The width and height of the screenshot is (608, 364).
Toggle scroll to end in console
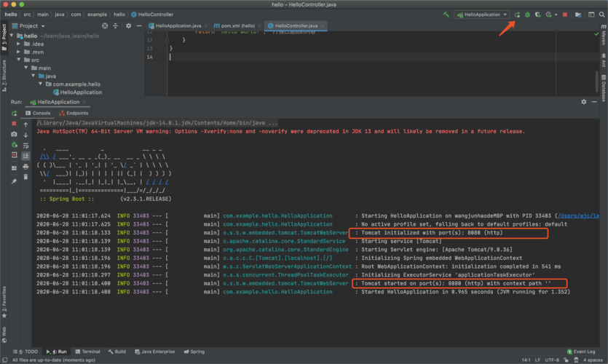click(x=25, y=156)
